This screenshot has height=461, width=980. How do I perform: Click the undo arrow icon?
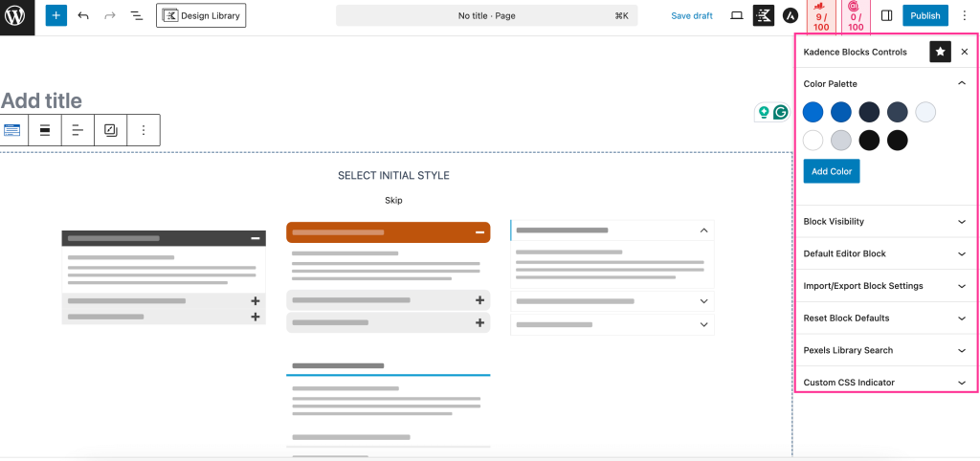(x=83, y=16)
